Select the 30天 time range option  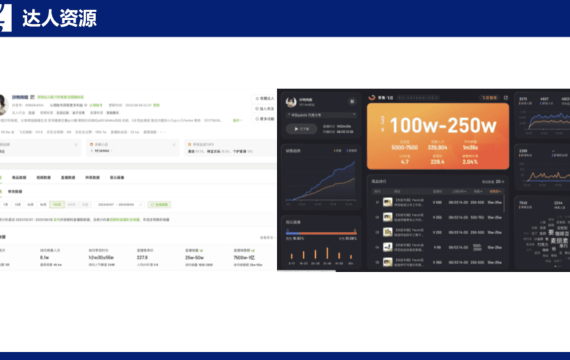(31, 205)
